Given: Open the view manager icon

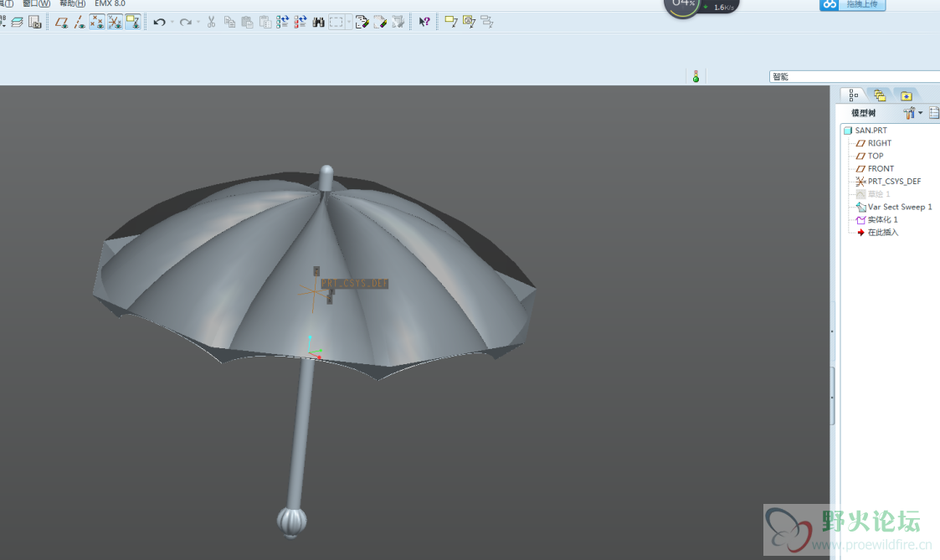Looking at the screenshot, I should (35, 23).
